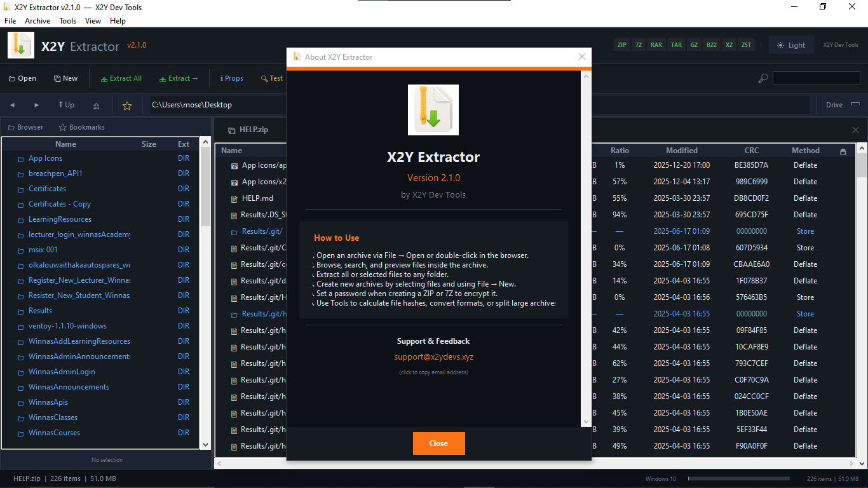Click orange Close button in About dialog
The height and width of the screenshot is (488, 868).
pos(439,444)
